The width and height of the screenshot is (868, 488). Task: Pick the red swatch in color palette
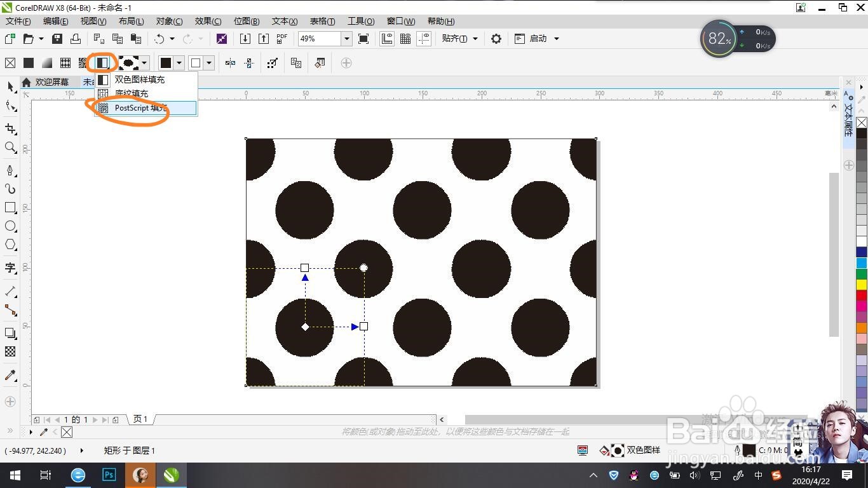click(x=862, y=295)
